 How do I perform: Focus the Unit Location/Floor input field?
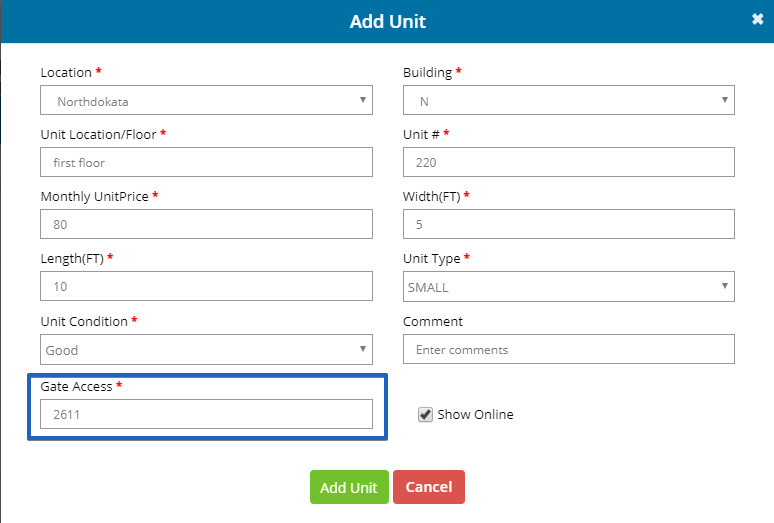[x=206, y=162]
